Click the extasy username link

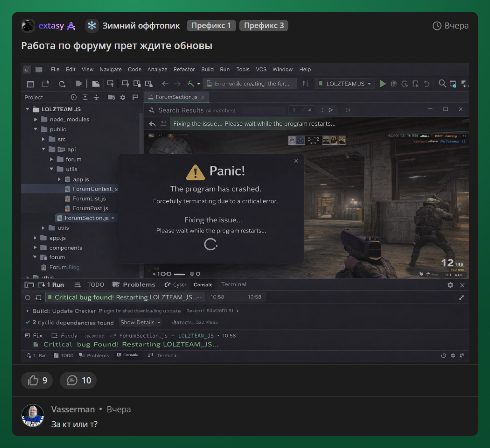[51, 26]
